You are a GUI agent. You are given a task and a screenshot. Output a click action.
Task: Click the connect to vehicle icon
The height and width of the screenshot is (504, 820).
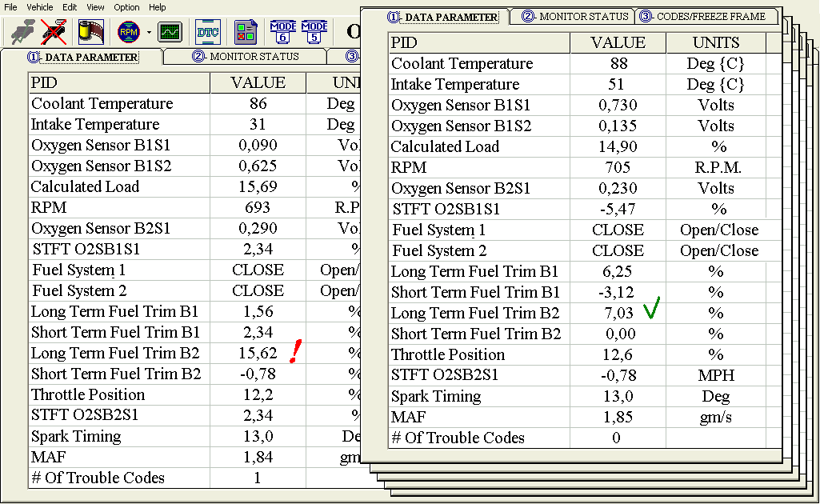click(x=23, y=32)
